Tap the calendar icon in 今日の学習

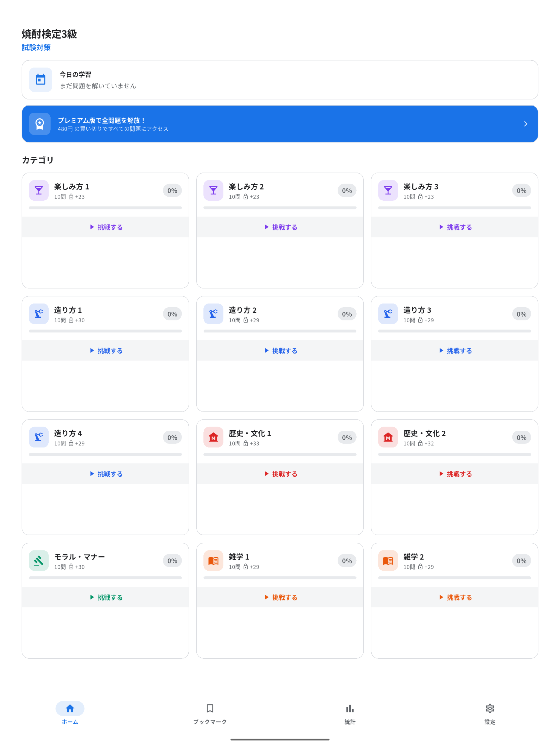pyautogui.click(x=40, y=80)
